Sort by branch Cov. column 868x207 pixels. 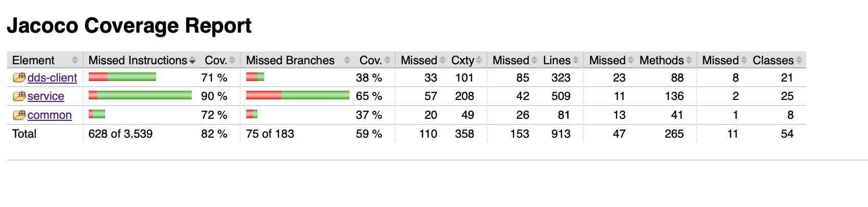pos(370,60)
